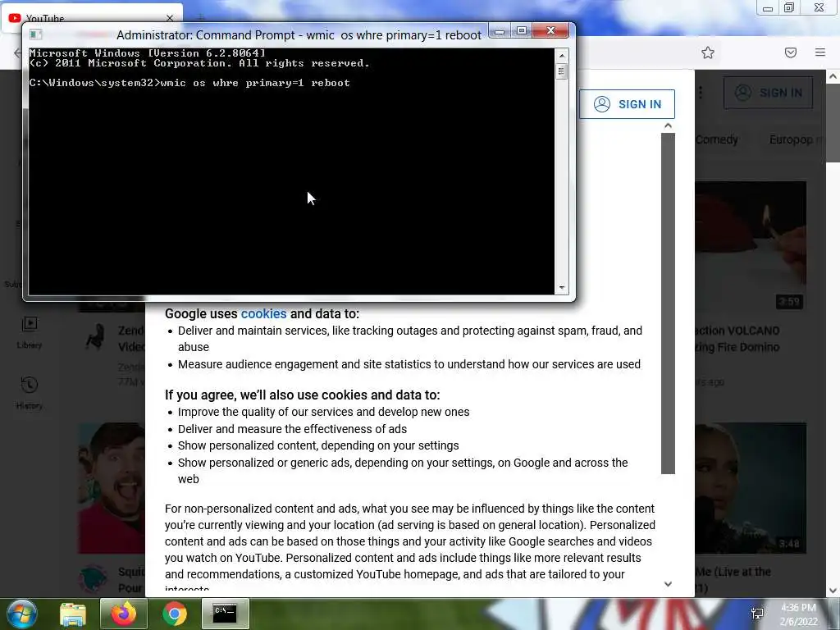Click consent dialog scroll up chevron
Screen dimensions: 840x630
point(668,126)
